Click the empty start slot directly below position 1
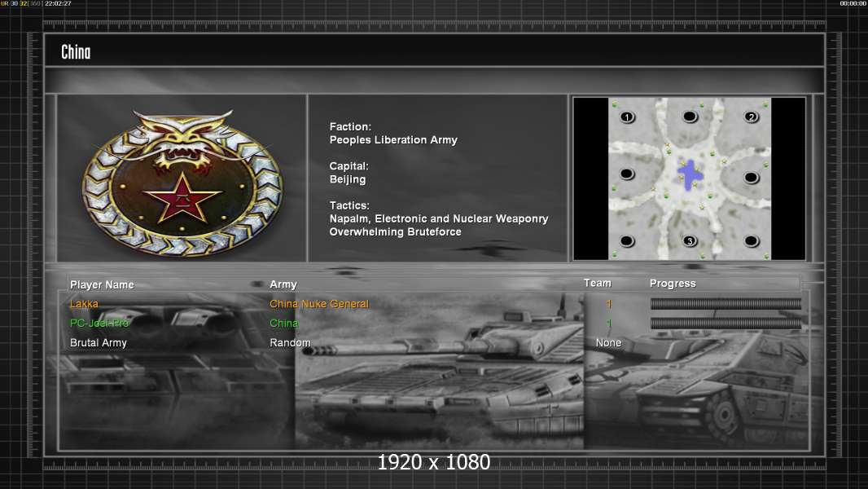The width and height of the screenshot is (868, 489). pos(627,174)
